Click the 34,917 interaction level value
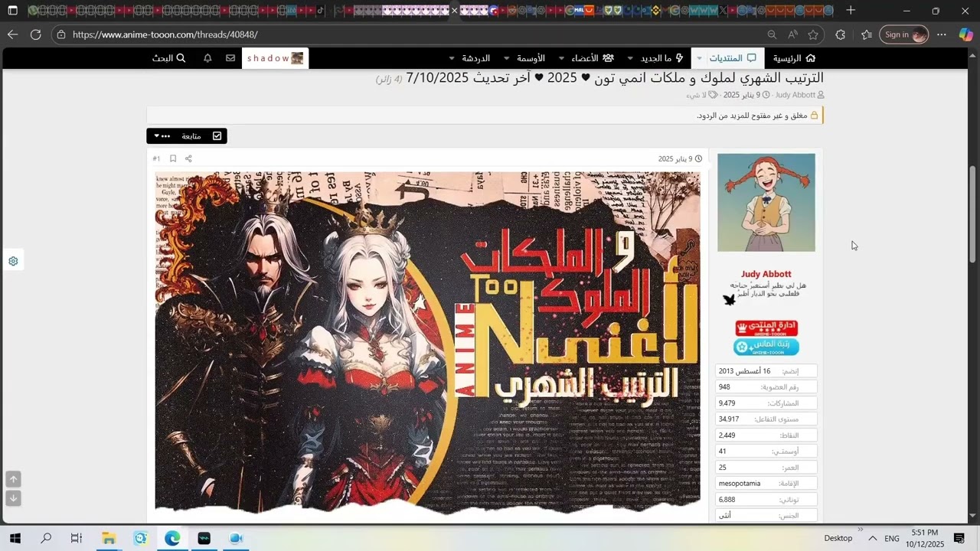This screenshot has height=551, width=980. click(729, 419)
